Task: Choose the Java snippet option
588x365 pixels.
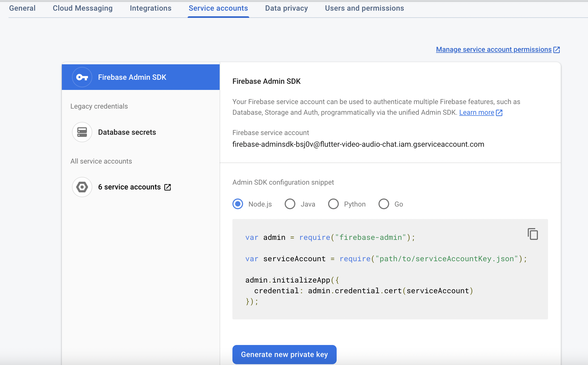Action: [x=290, y=204]
